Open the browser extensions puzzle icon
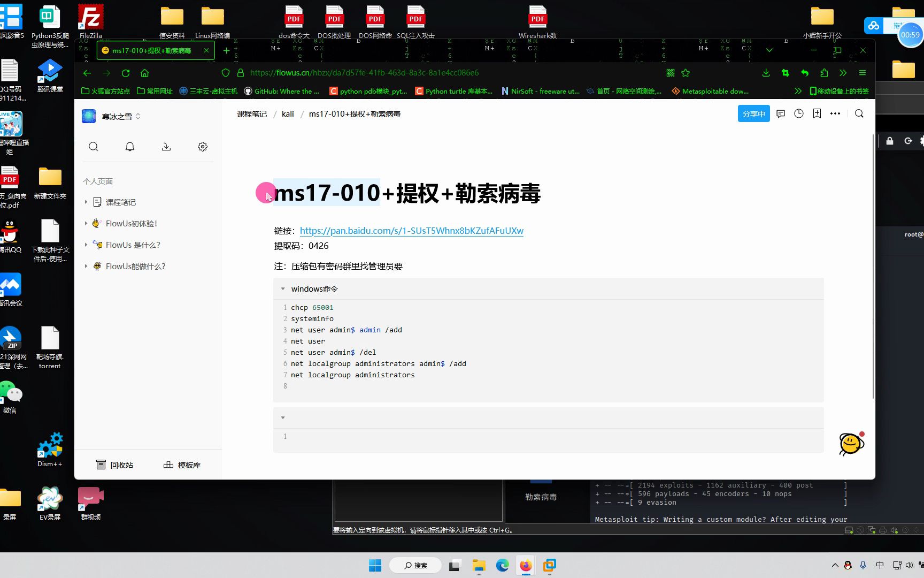 (x=823, y=73)
